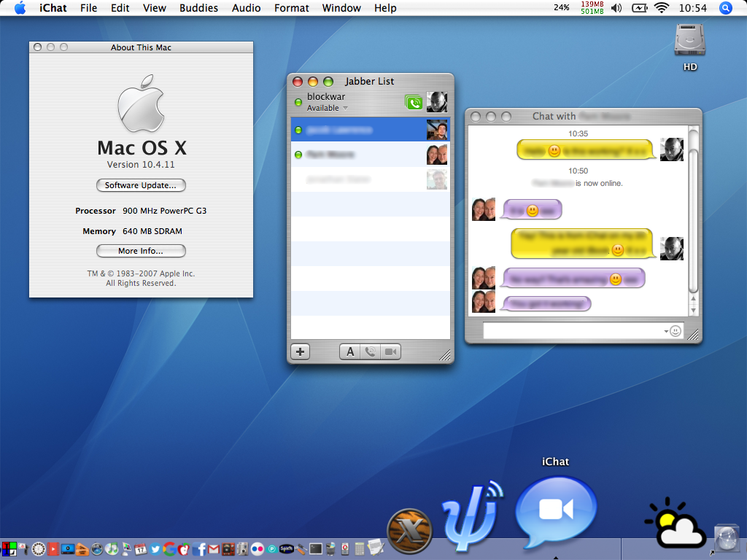Open Twitter icon in the Dock

[155, 549]
